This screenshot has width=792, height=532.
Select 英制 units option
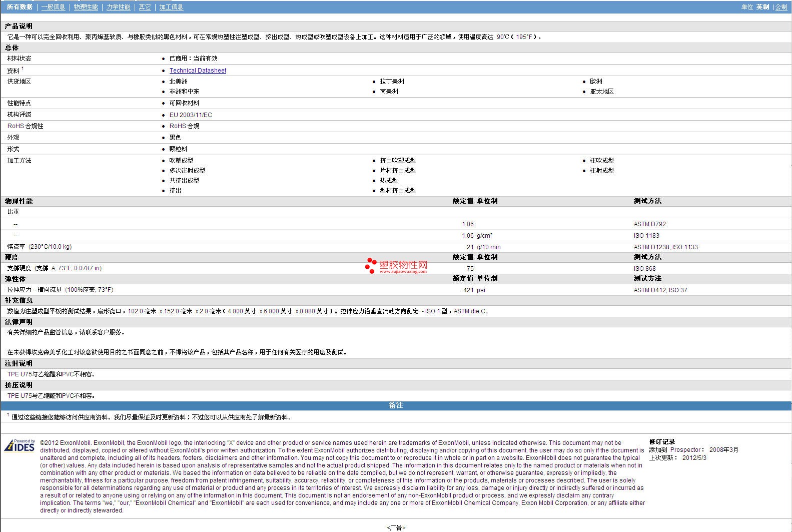762,7
